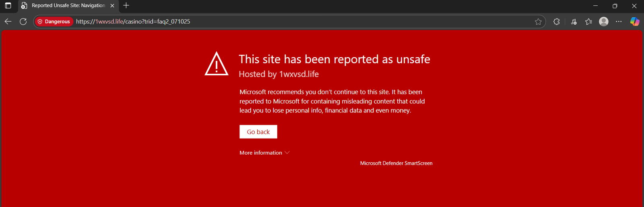Click the red Dangerous security badge
Viewport: 644px width, 207px height.
pyautogui.click(x=54, y=22)
